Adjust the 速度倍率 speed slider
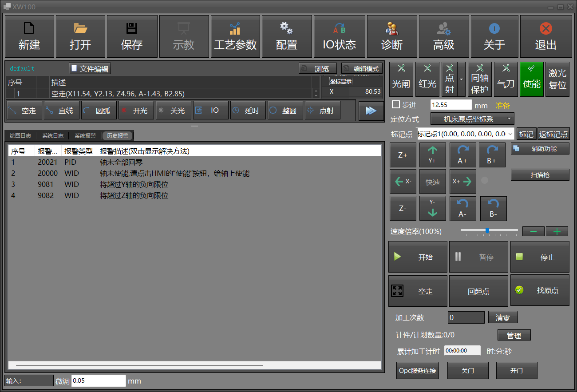The width and height of the screenshot is (577, 392). tap(487, 230)
